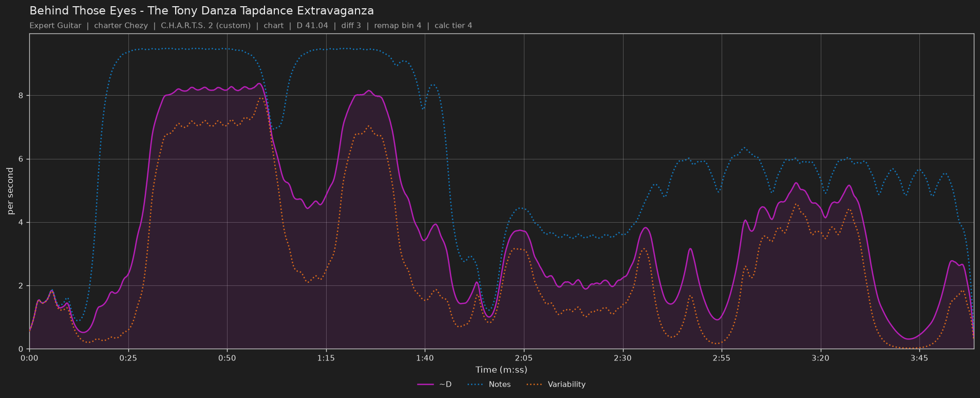The height and width of the screenshot is (398, 980).
Task: Click the '0' y-axis tick label
Action: pyautogui.click(x=22, y=349)
